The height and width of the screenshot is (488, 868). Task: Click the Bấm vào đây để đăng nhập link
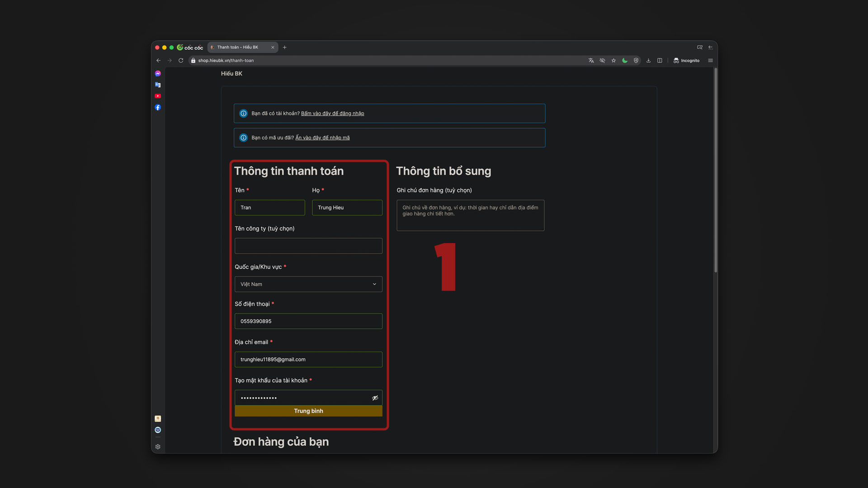[x=332, y=113]
